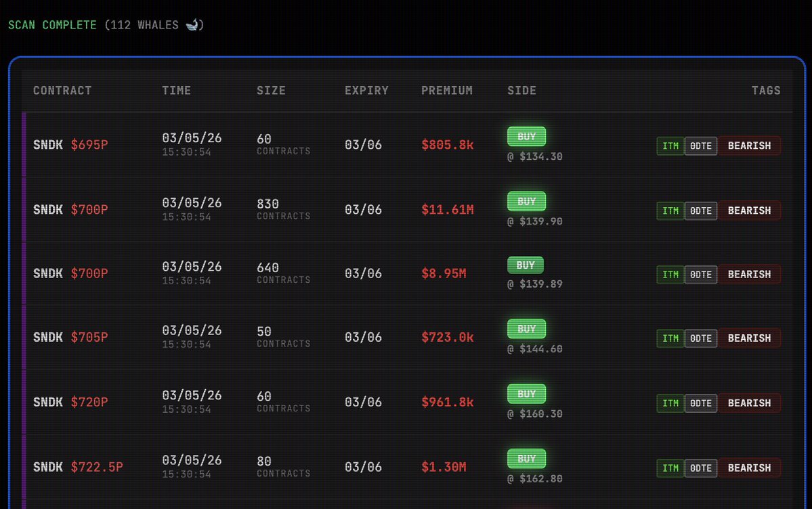This screenshot has width=812, height=509.
Task: Select the SNDK $705P contract name
Action: 70,337
